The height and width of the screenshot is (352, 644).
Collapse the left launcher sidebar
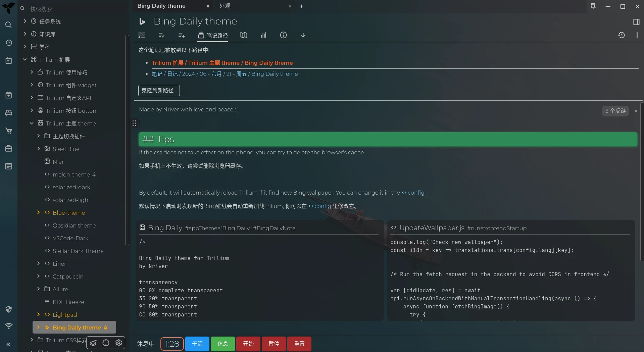click(x=9, y=344)
